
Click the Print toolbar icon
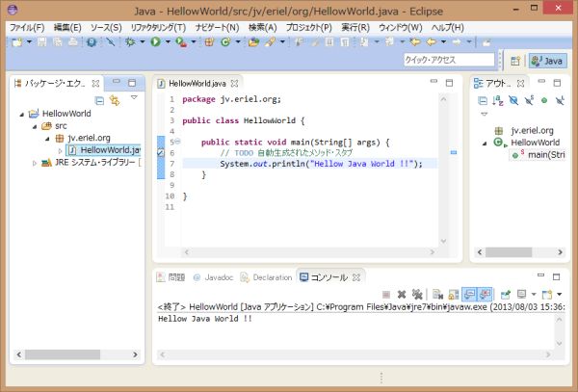tap(73, 42)
